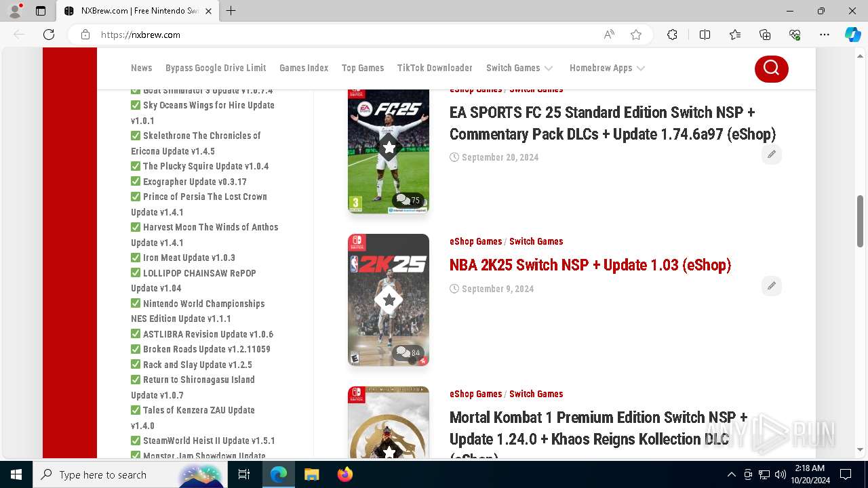868x488 pixels.
Task: Open the EA FC25 cover thumbnail
Action: point(389,151)
